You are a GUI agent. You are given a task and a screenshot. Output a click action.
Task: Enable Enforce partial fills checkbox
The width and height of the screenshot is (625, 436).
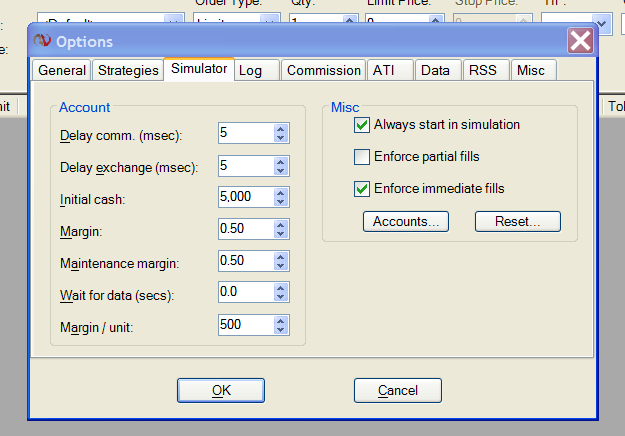[x=362, y=157]
